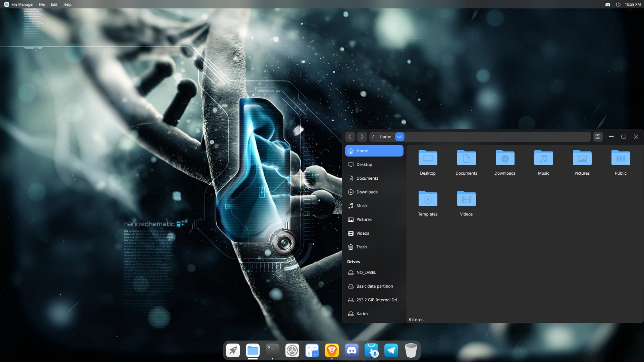This screenshot has height=362, width=644.
Task: Open the Trash bin in the dock
Action: click(411, 351)
